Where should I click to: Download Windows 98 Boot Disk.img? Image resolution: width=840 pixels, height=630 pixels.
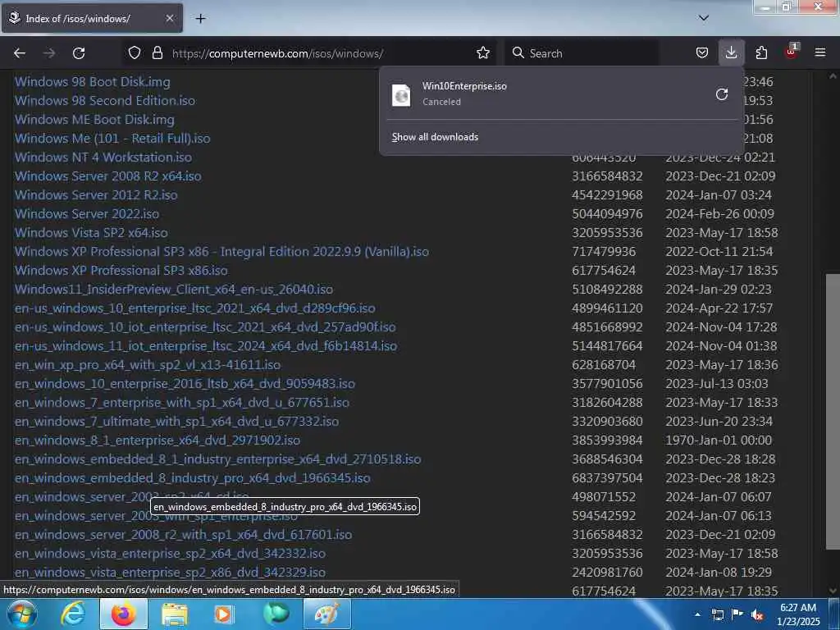(92, 82)
